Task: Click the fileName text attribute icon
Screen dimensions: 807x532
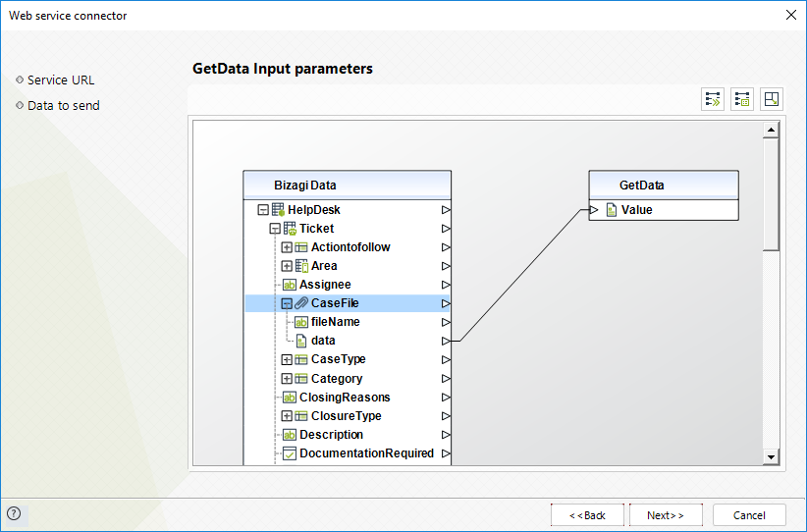Action: (301, 322)
